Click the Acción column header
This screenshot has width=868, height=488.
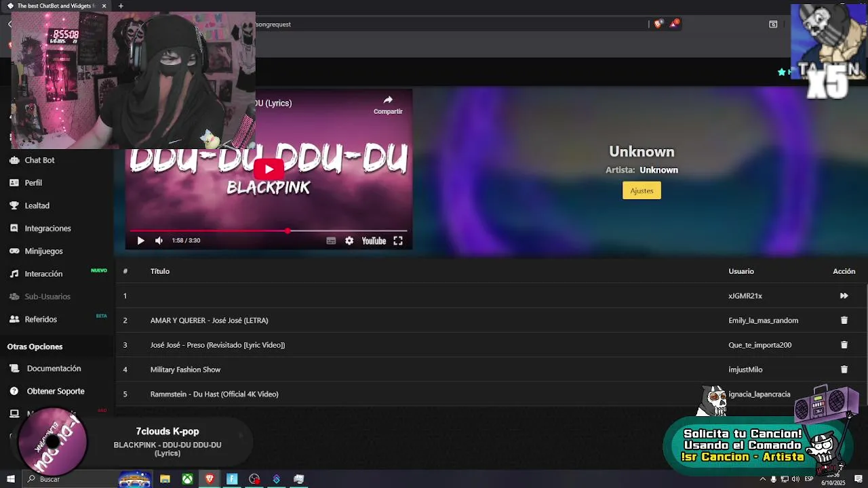click(844, 271)
